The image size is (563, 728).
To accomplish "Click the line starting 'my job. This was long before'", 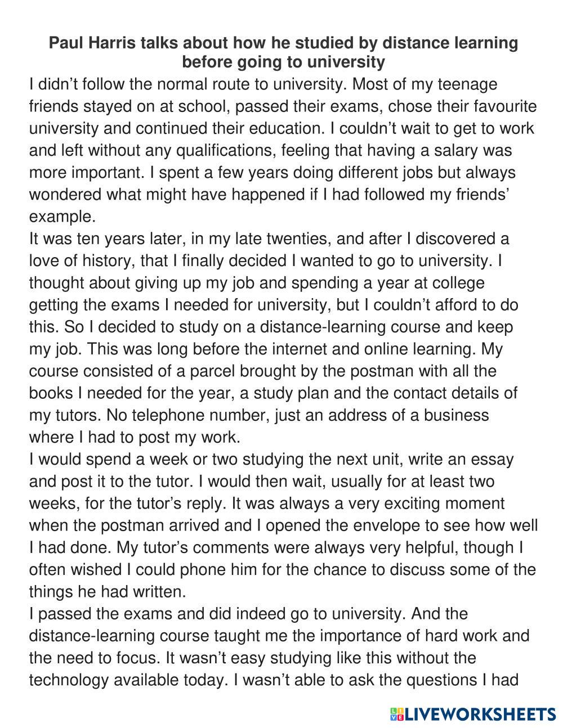I will pyautogui.click(x=266, y=349).
